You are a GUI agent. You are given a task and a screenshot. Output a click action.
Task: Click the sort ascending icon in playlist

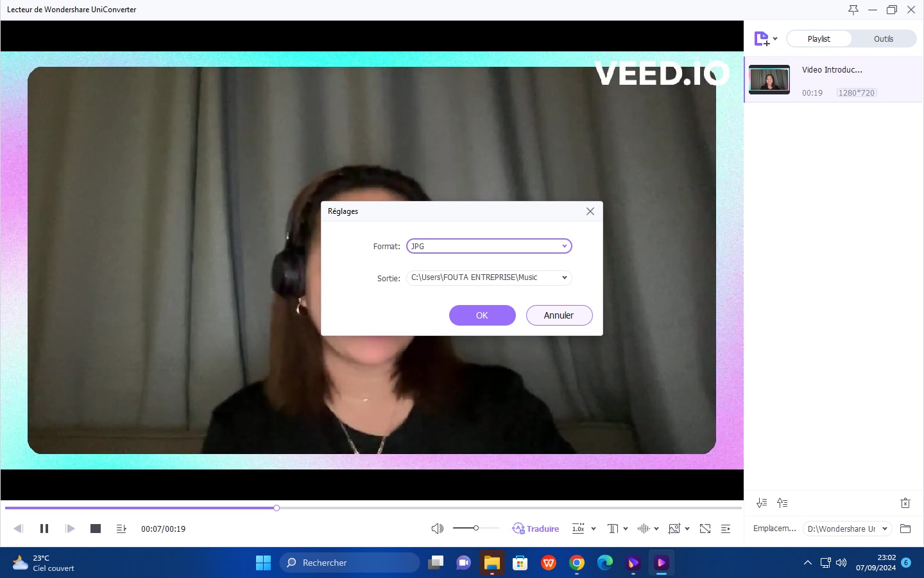click(x=782, y=503)
